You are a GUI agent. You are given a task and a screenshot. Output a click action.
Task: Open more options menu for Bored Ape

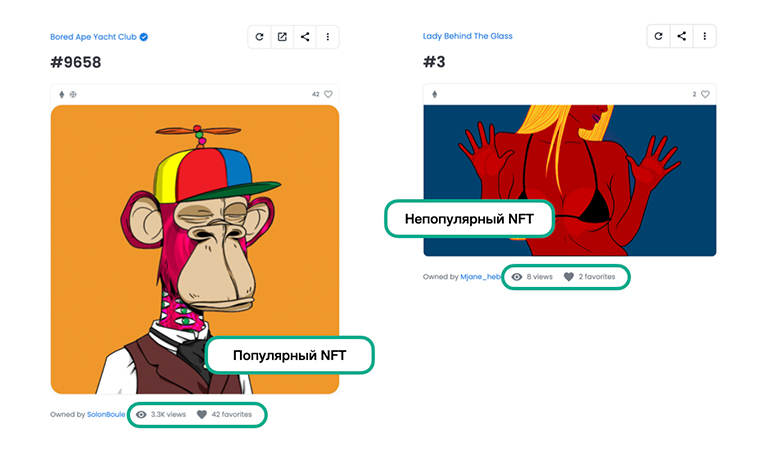(x=328, y=37)
